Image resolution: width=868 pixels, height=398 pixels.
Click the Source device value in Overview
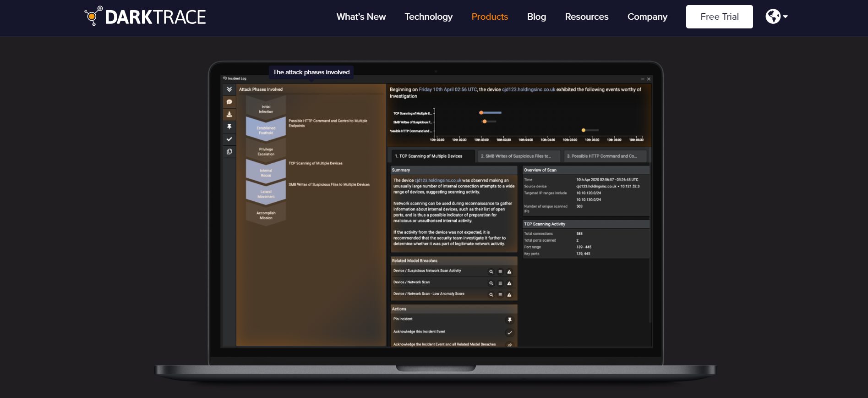[x=608, y=186]
